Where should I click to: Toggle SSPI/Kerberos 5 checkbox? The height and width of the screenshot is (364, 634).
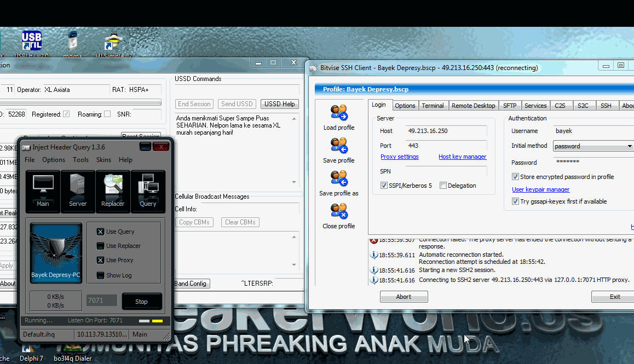pos(384,185)
